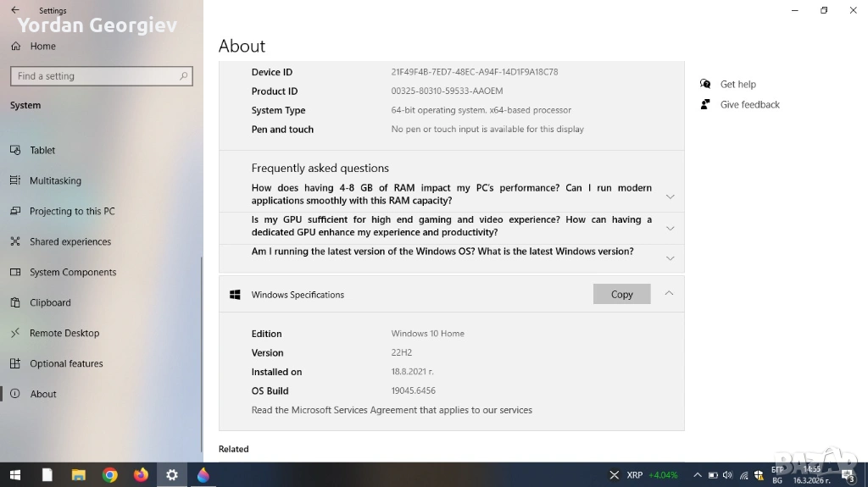Click the Windows Start button
Image resolution: width=868 pixels, height=487 pixels.
[14, 475]
